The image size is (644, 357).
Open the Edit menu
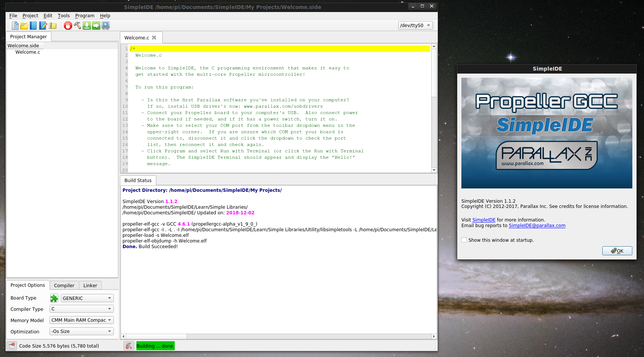48,16
